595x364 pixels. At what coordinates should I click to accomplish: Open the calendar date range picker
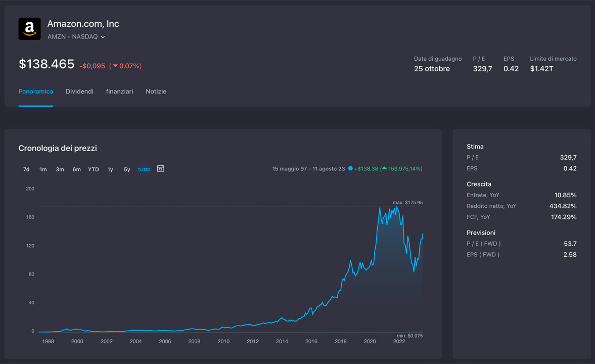pos(160,168)
